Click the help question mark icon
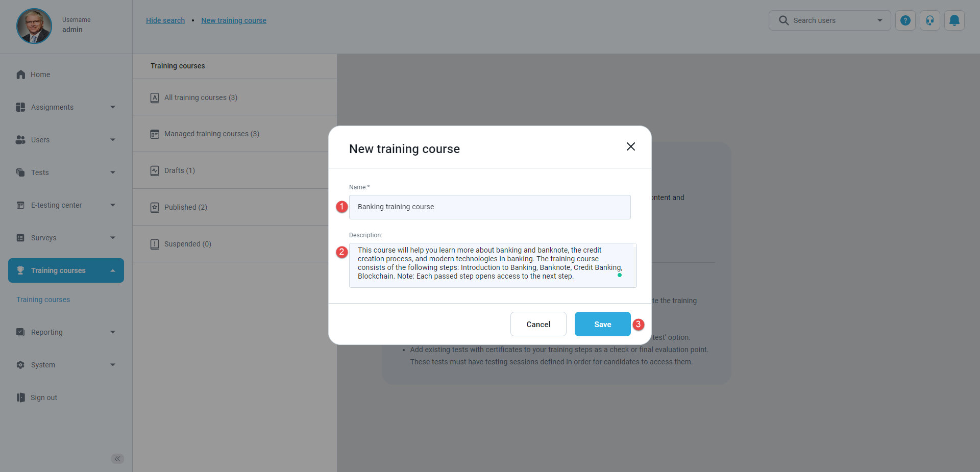 (x=905, y=20)
